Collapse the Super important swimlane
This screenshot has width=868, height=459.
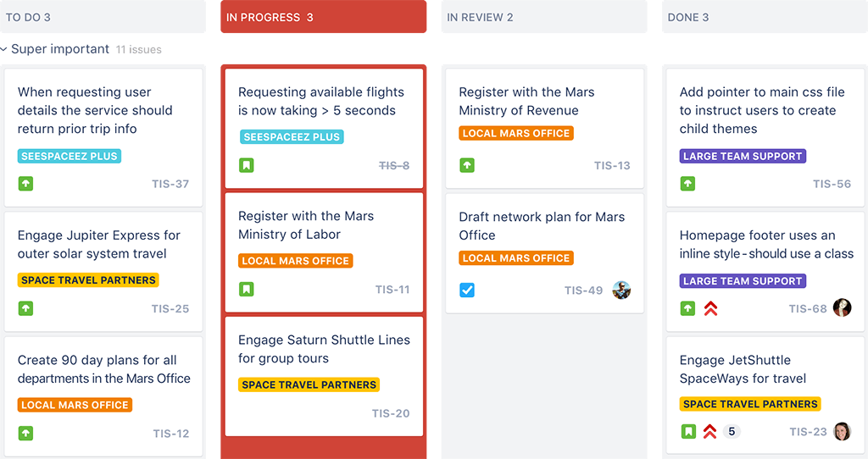(x=4, y=49)
